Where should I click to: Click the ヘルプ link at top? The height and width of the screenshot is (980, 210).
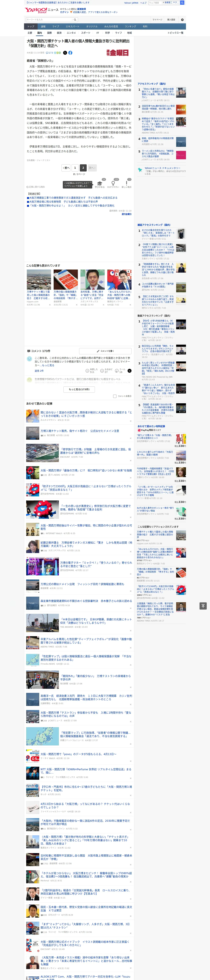coord(143,3)
